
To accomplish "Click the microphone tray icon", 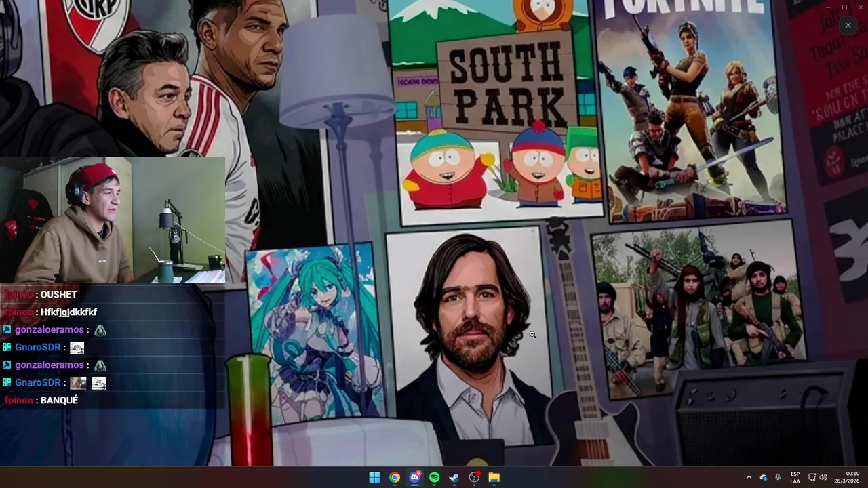I will click(778, 477).
